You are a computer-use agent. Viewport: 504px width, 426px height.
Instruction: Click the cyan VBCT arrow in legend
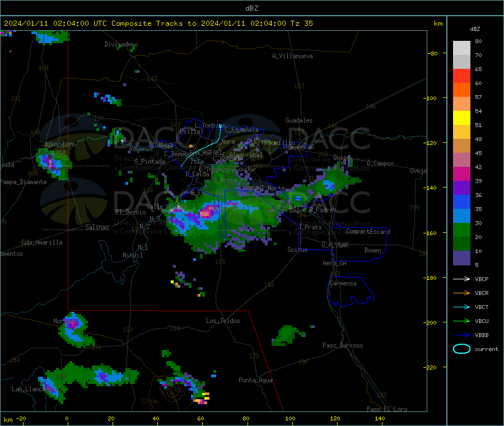point(461,307)
